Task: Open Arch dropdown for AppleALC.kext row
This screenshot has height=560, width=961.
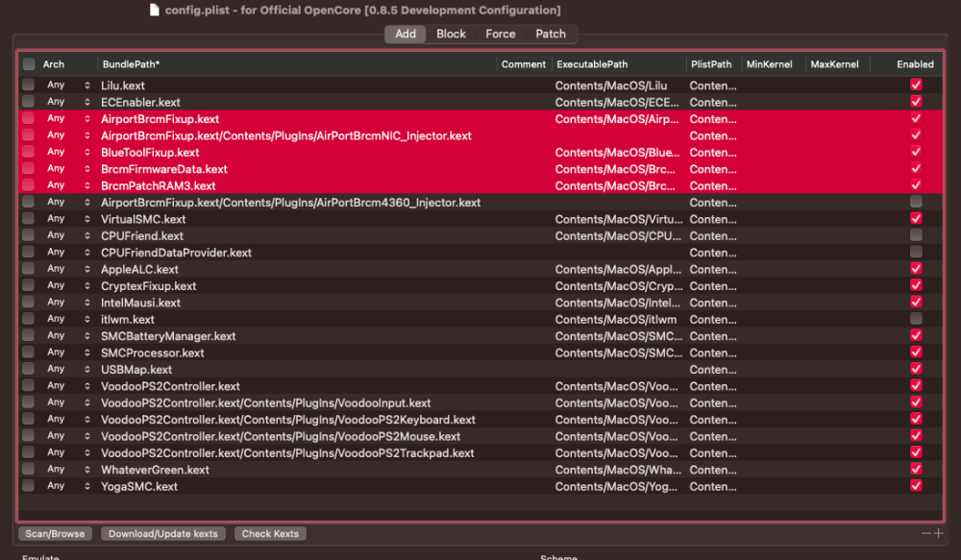Action: point(87,269)
